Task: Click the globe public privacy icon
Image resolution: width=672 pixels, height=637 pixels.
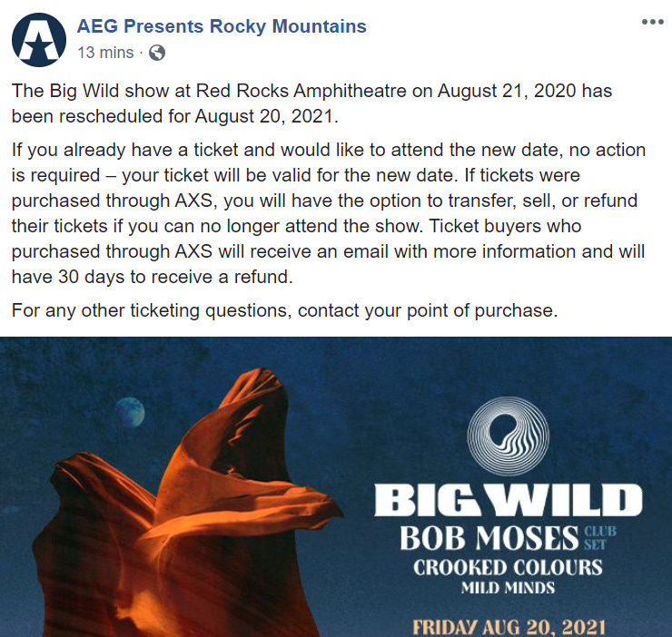Action: coord(157,53)
